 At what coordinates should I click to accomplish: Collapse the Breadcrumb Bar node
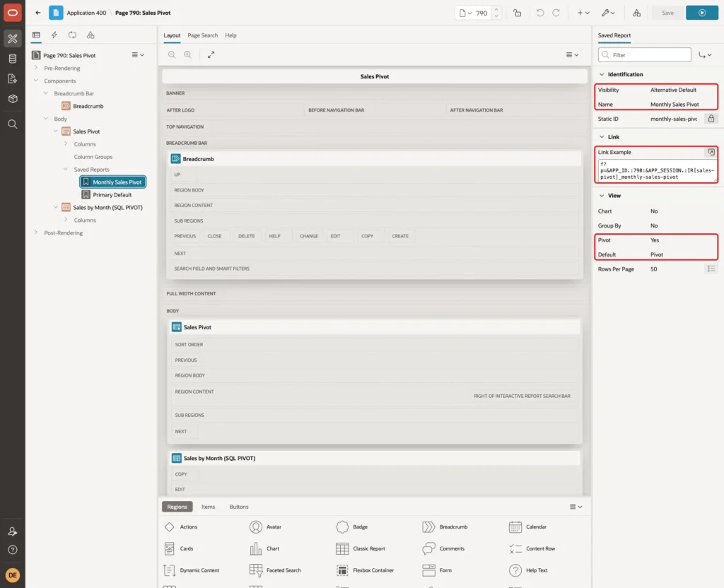(x=46, y=93)
